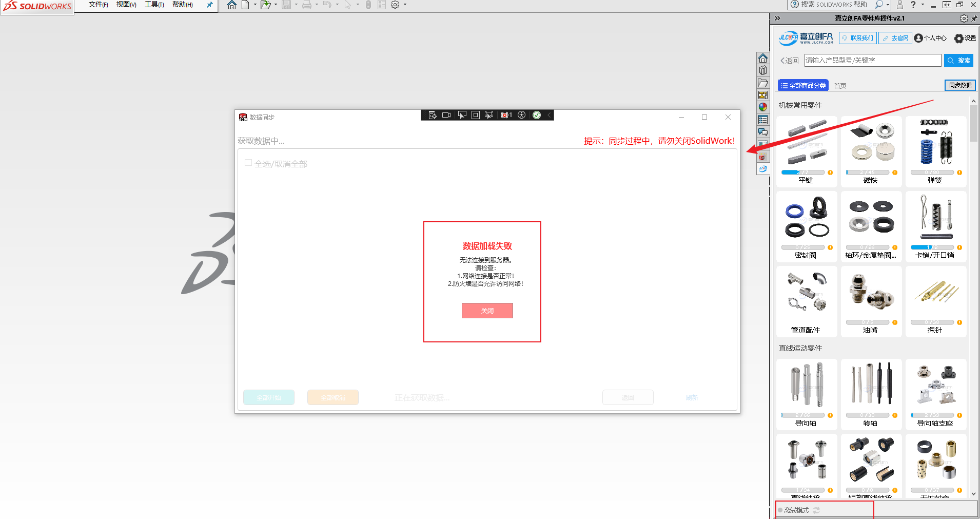The height and width of the screenshot is (519, 980).
Task: Toggle the 全选/取消全部 checkbox
Action: click(248, 163)
